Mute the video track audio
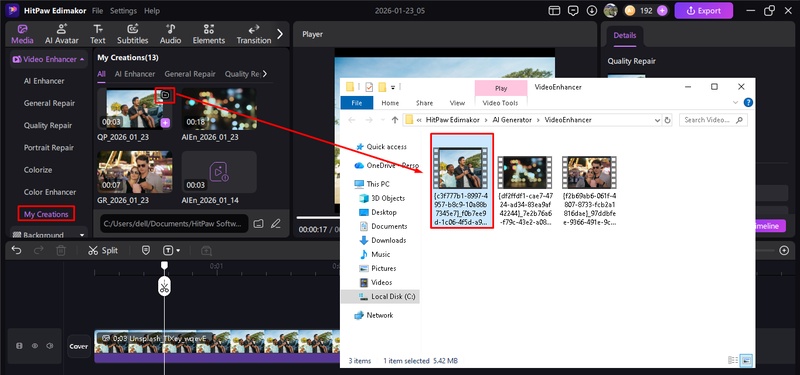This screenshot has width=800, height=375. click(49, 346)
